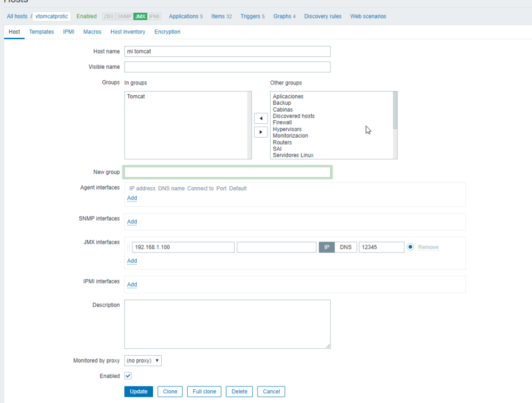The image size is (532, 403).
Task: Select Firewall in Other groups list
Action: pos(282,122)
